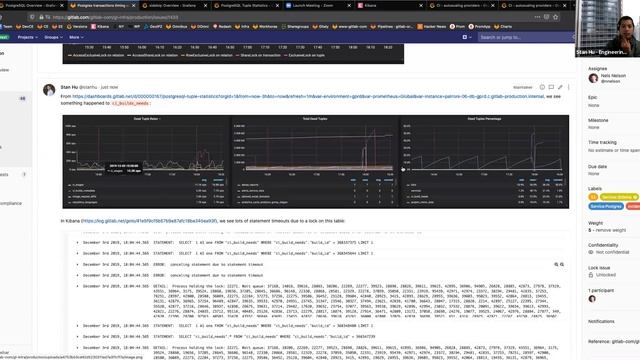Open the Gitaly bookmark
The image size is (640, 360).
[321, 27]
